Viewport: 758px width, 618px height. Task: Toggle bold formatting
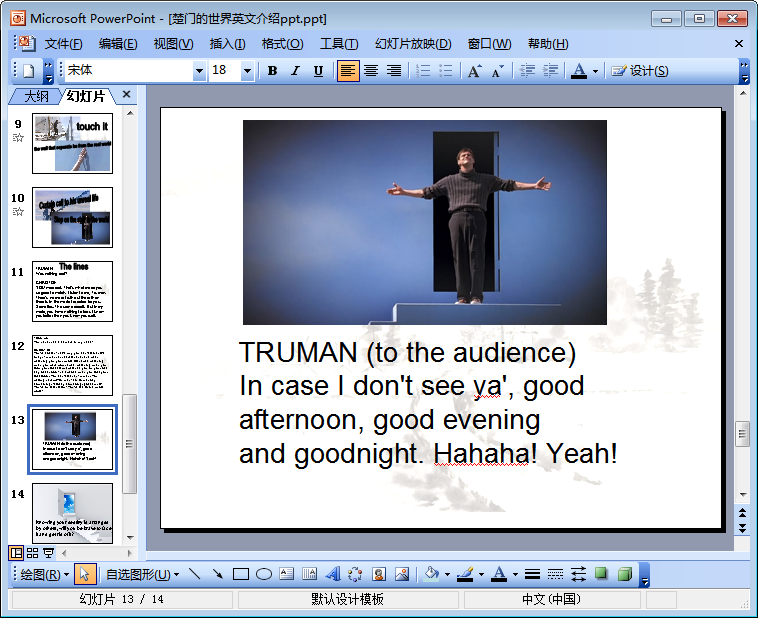coord(272,71)
